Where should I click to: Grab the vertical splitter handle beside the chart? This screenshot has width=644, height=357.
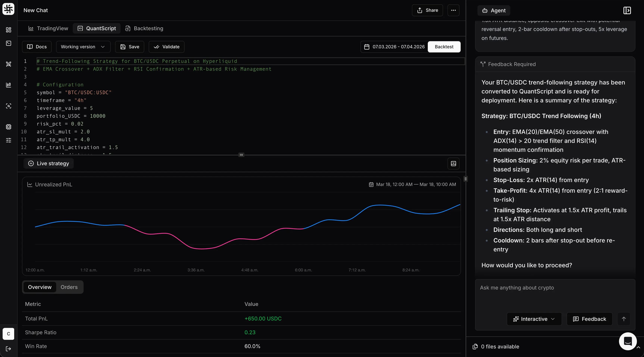pyautogui.click(x=465, y=179)
